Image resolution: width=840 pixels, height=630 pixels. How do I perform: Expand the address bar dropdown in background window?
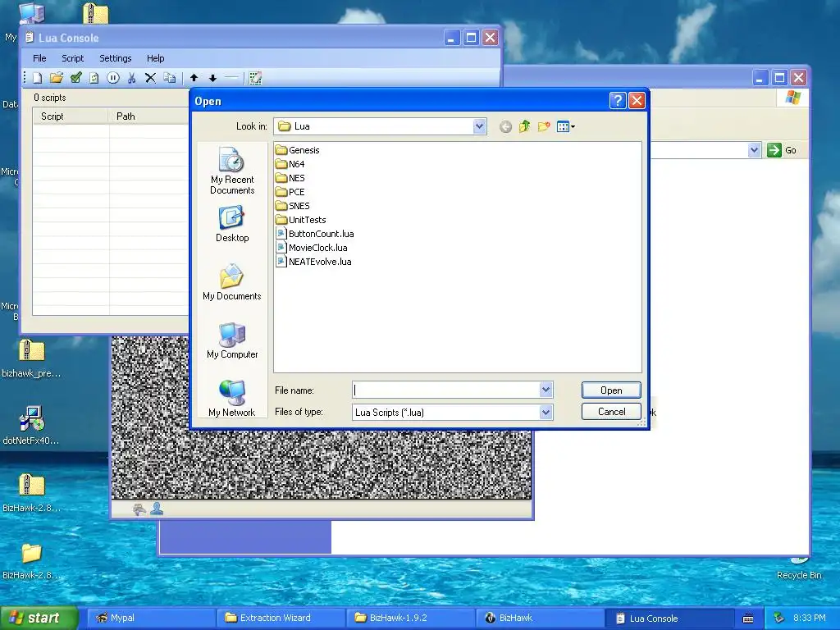(755, 150)
